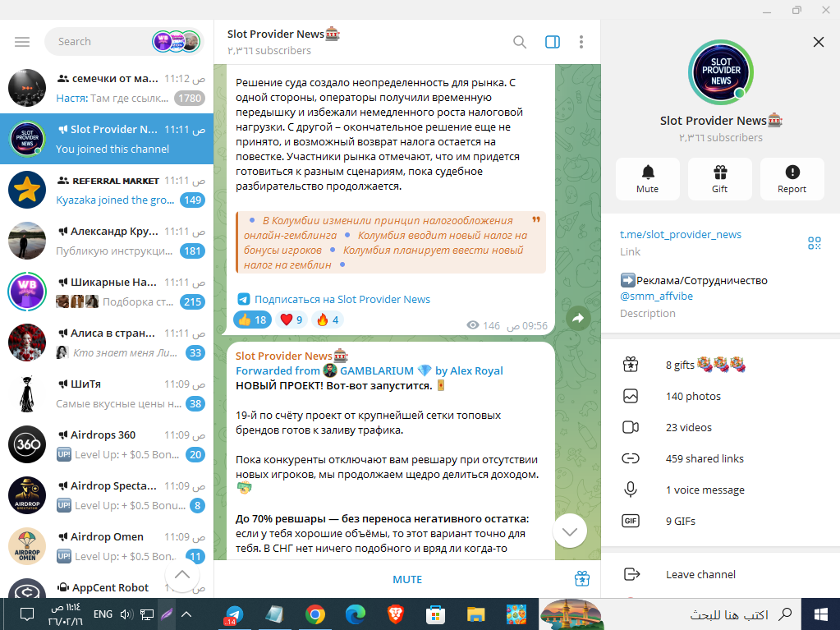840x630 pixels.
Task: Send a gift from info panel
Action: (x=720, y=179)
